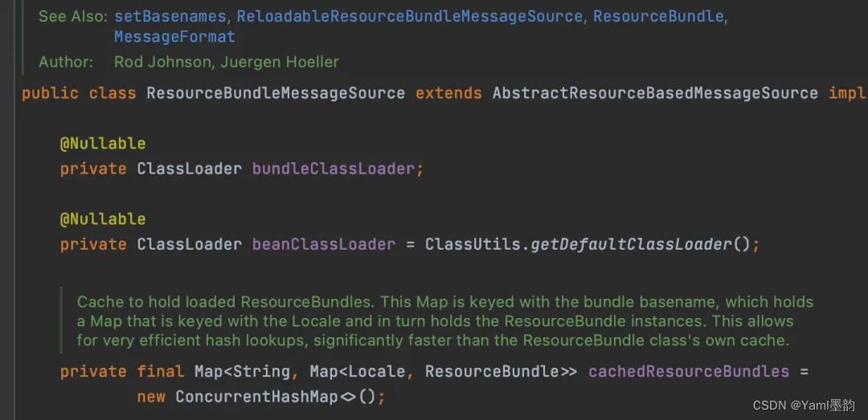Click ResourceBundle>> type in the field declaration

501,371
